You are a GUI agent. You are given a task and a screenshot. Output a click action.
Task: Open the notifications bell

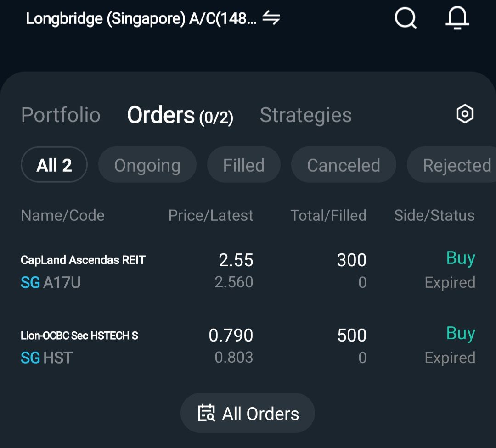tap(457, 19)
